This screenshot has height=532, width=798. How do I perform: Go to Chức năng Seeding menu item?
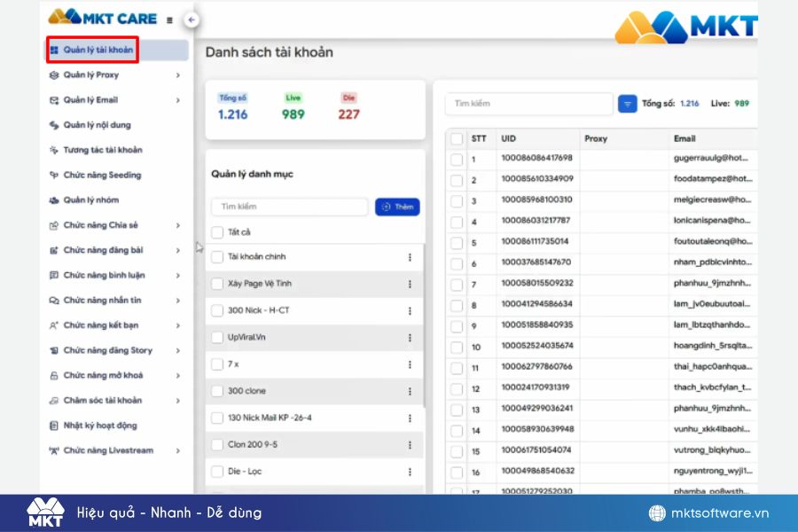point(102,176)
